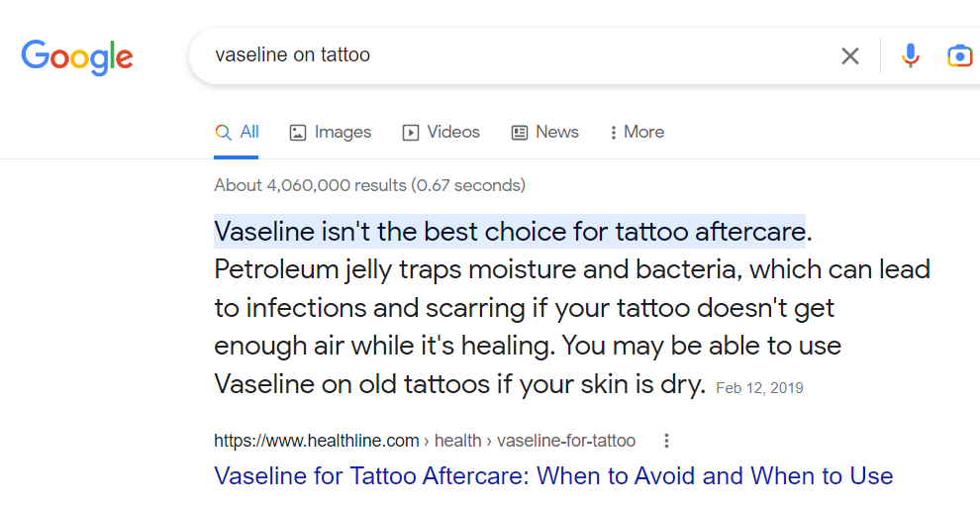Click the News tab newspaper icon

[x=520, y=133]
